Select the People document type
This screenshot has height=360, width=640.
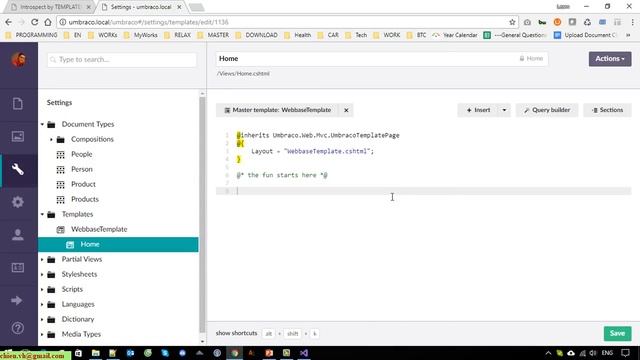coord(82,154)
